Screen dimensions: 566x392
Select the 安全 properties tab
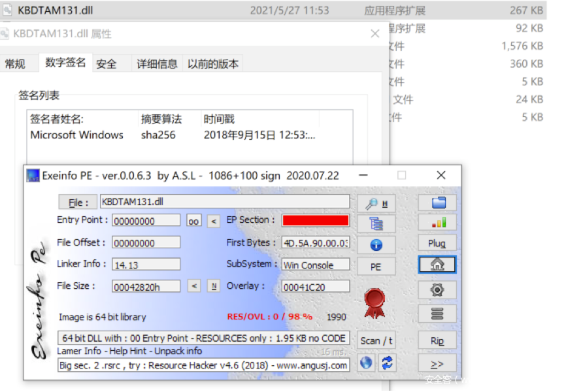coord(107,63)
